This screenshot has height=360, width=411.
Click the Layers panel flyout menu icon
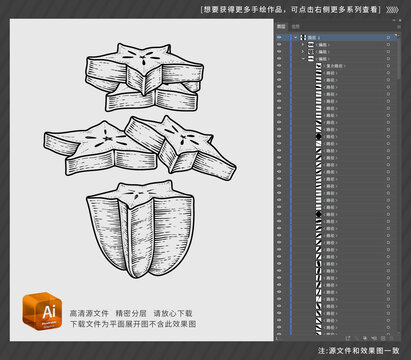pos(398,26)
